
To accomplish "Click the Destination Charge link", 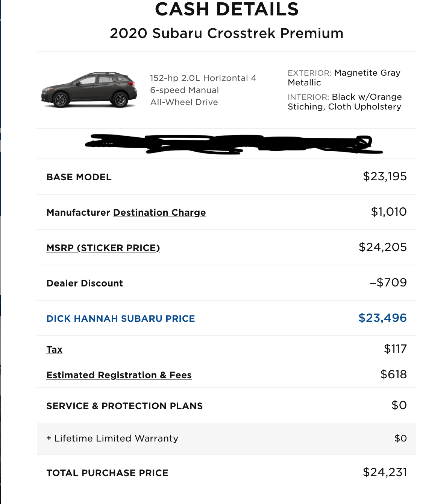I will click(x=159, y=213).
